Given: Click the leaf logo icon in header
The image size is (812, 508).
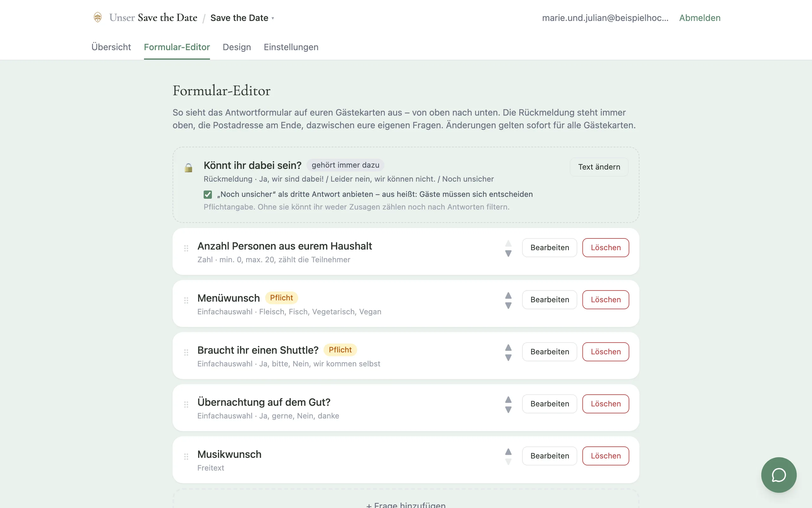Looking at the screenshot, I should [x=98, y=17].
